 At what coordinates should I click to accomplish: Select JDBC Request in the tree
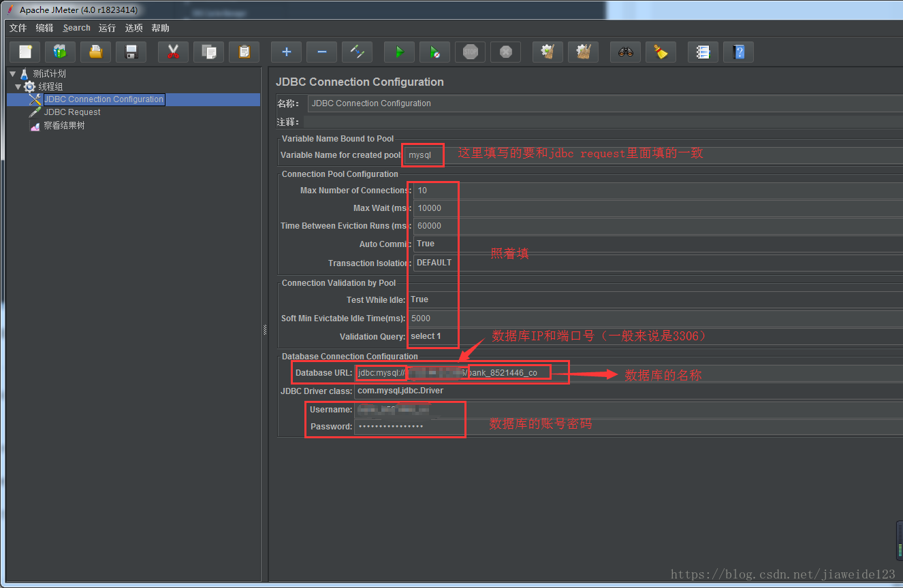(x=72, y=112)
